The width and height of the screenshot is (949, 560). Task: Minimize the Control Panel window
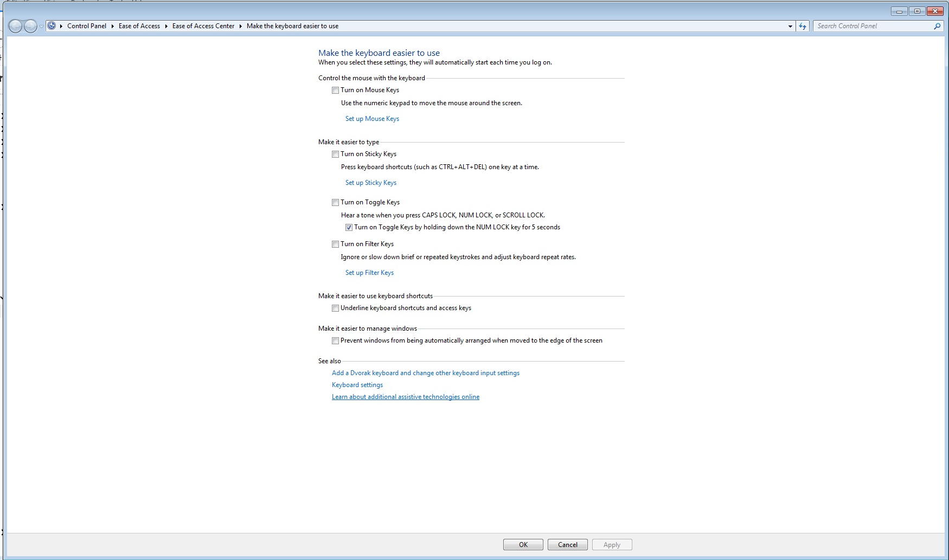[x=899, y=11]
